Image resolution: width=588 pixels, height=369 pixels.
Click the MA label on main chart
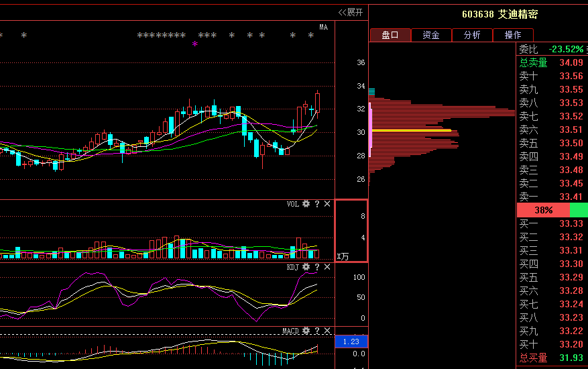coord(323,28)
